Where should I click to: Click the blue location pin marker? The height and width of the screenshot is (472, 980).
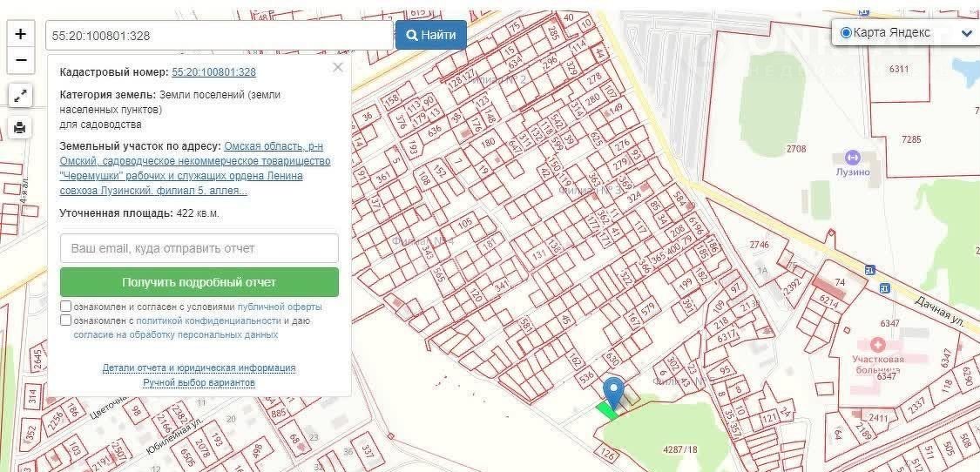[614, 392]
